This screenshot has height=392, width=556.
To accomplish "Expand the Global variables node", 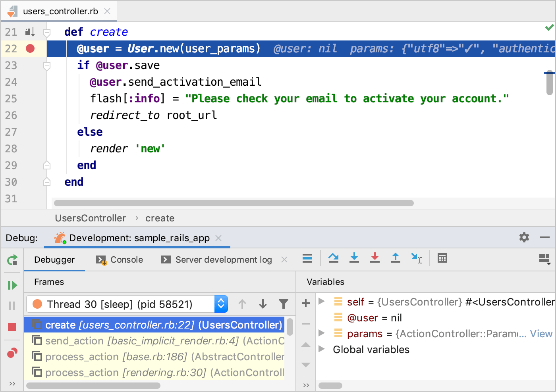I will pos(322,349).
